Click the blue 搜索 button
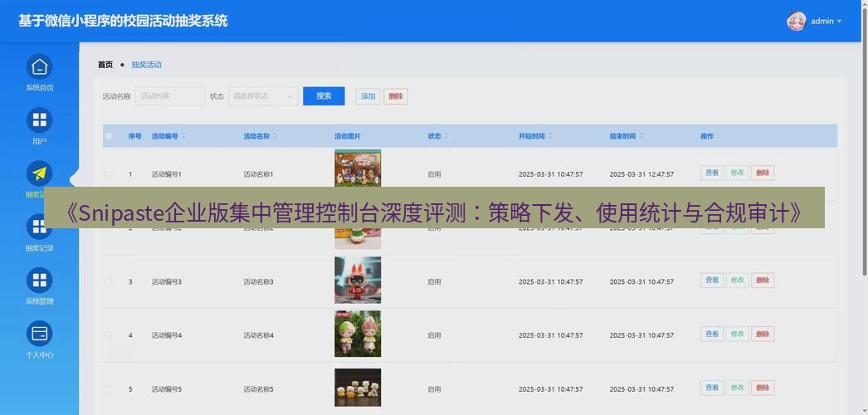868x415 pixels. point(324,96)
